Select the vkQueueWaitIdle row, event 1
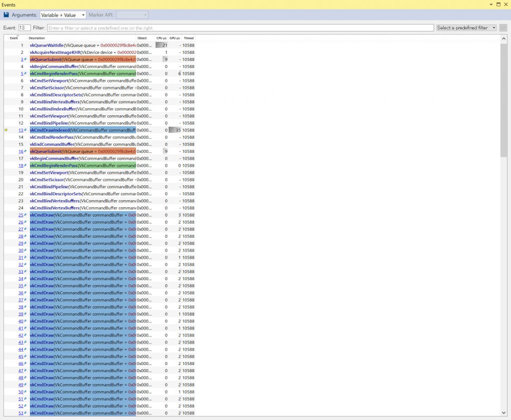Image resolution: width=511 pixels, height=420 pixels. pos(99,45)
